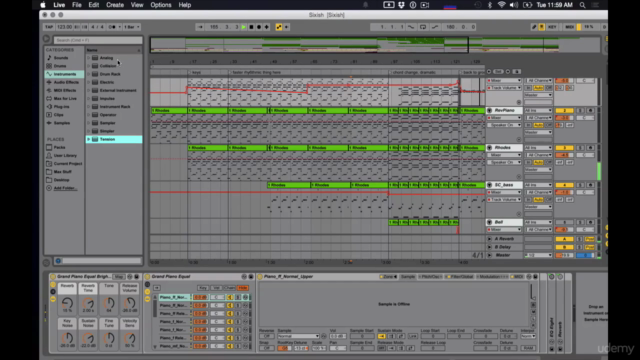The height and width of the screenshot is (360, 640).
Task: Toggle Grand Piano Equal device on/off
Action: coord(147,277)
